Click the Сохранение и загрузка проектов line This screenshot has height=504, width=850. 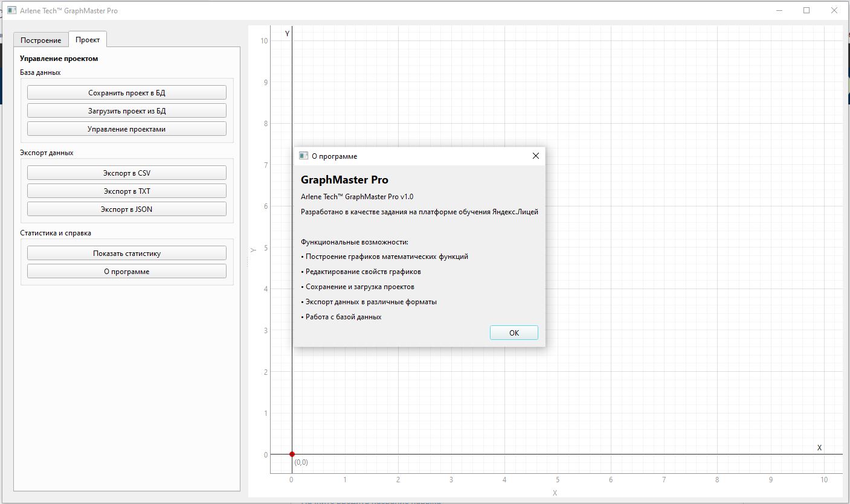358,287
